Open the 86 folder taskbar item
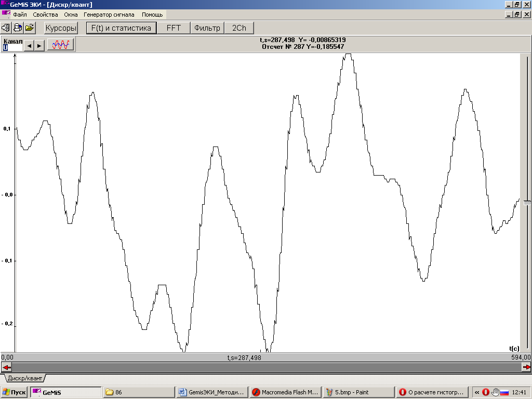 [x=139, y=392]
